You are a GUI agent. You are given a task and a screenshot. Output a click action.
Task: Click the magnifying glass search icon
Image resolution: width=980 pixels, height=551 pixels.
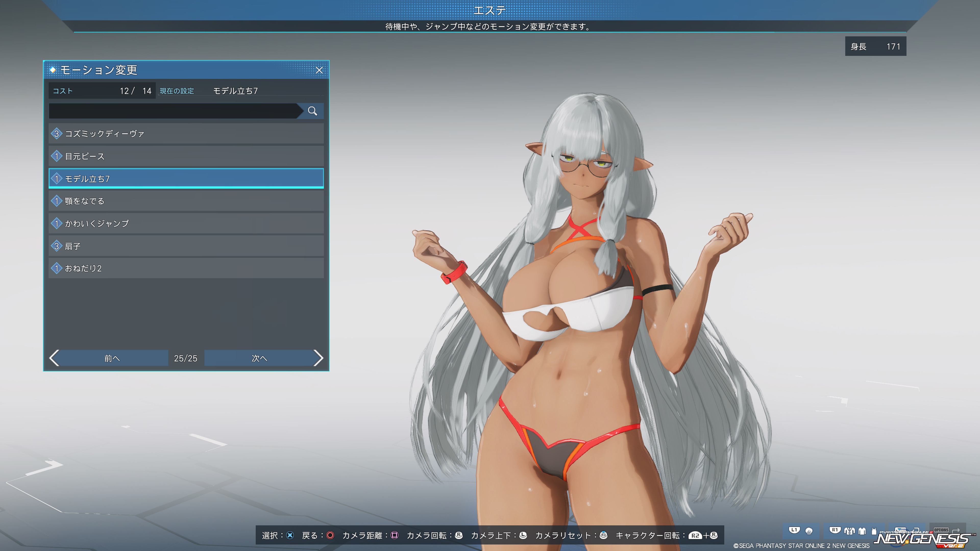click(312, 111)
